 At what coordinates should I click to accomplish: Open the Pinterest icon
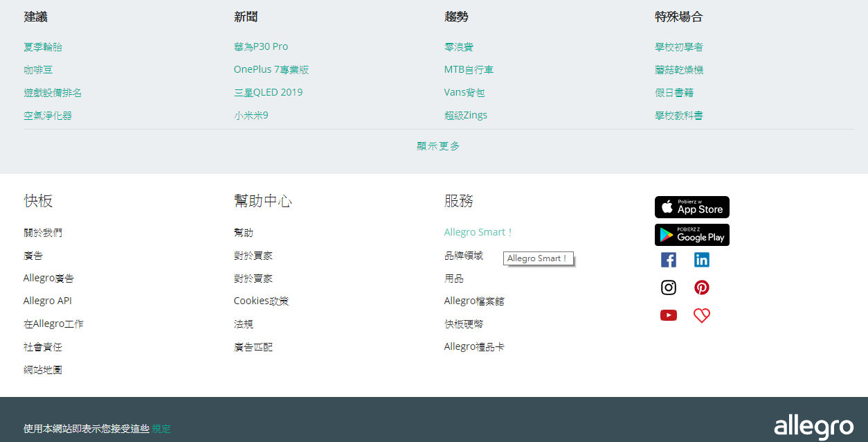(702, 288)
